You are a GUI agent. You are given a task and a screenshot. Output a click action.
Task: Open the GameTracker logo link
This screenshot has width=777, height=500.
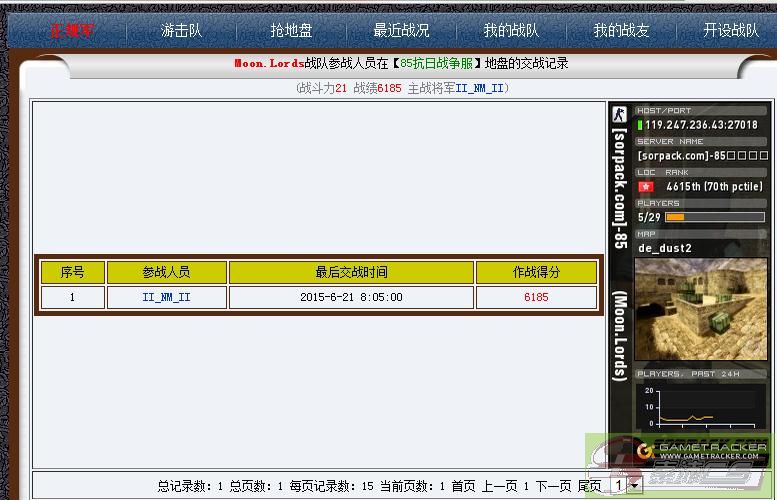click(702, 450)
